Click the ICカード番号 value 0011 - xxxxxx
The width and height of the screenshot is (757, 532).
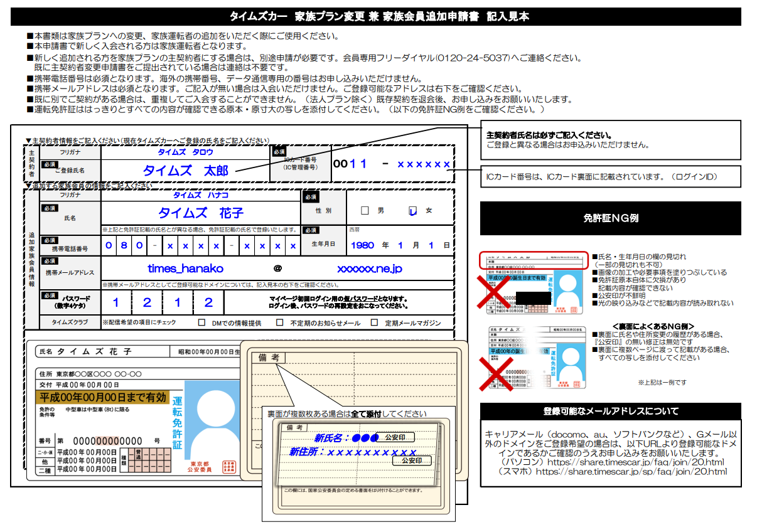391,164
